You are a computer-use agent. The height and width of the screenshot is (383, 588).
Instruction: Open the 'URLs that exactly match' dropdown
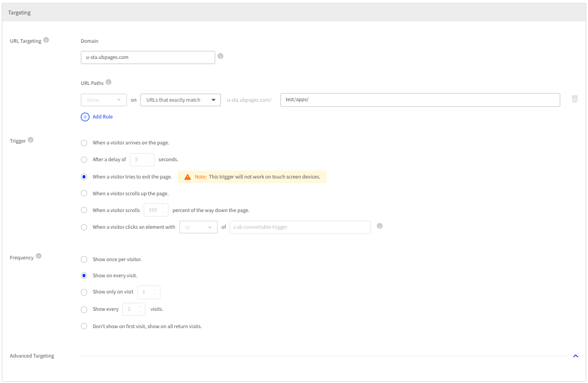(180, 100)
